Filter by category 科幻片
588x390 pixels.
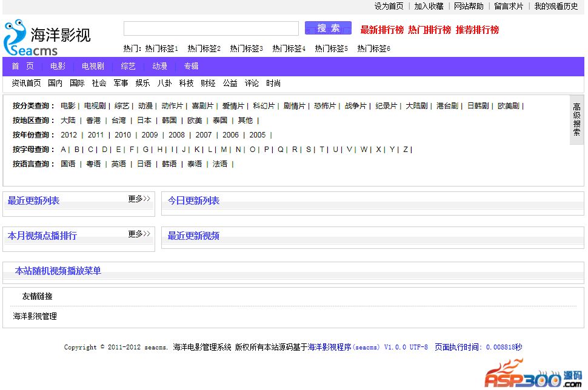point(264,106)
